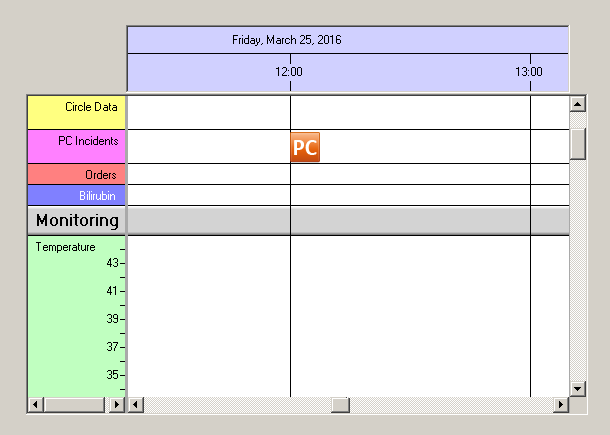Select the Temperature chart label
The width and height of the screenshot is (610, 435).
66,247
